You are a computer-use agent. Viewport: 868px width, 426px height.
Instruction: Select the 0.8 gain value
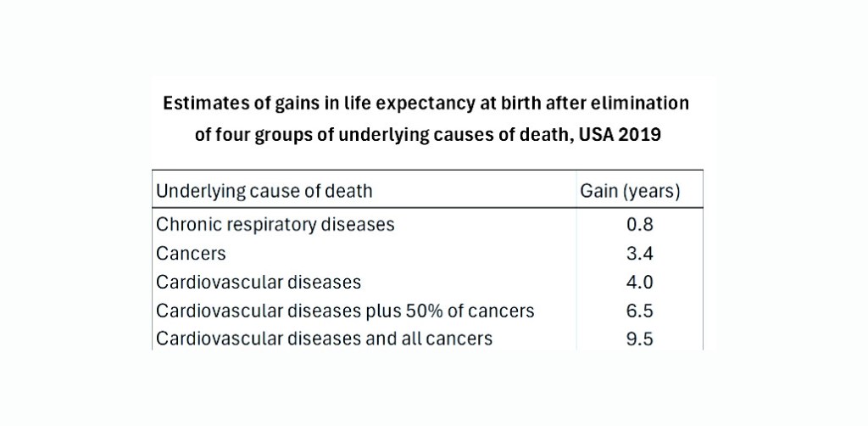pos(640,225)
